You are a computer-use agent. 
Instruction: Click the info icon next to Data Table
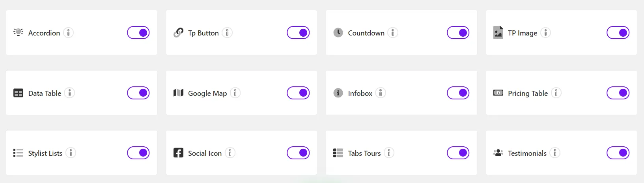click(x=69, y=93)
